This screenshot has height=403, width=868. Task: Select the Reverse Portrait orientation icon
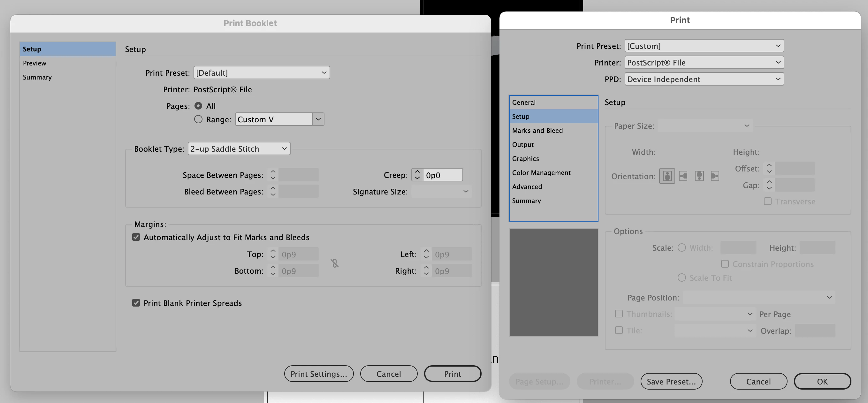tap(699, 176)
